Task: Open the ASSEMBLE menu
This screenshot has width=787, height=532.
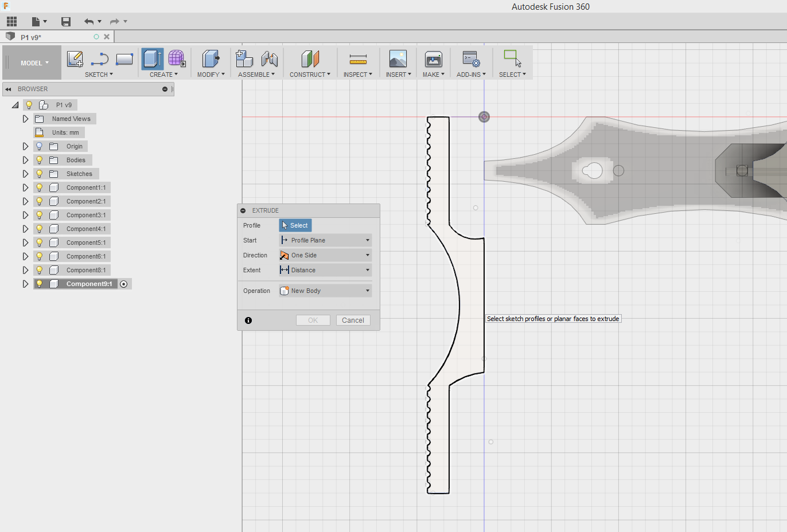Action: point(256,75)
